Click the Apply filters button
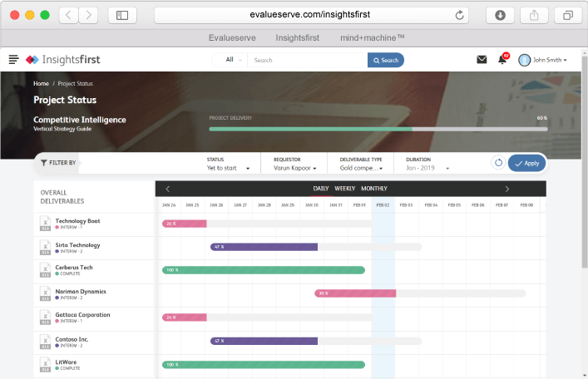The height and width of the screenshot is (379, 588). pyautogui.click(x=526, y=163)
